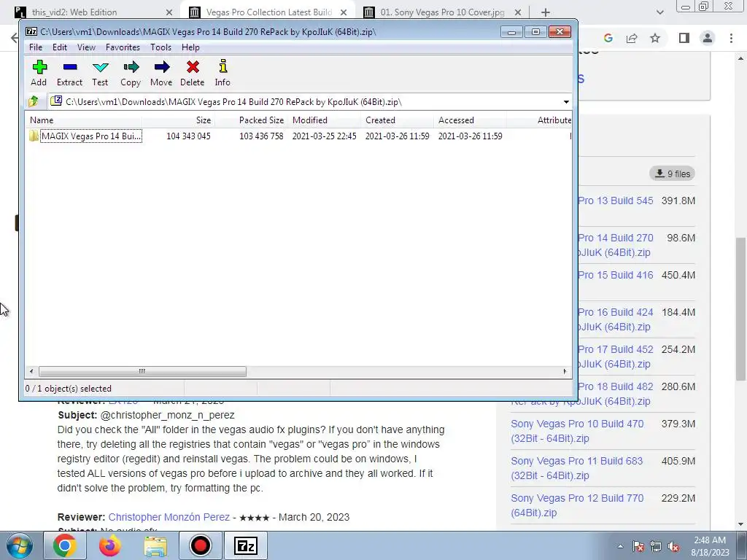Close the Vegas Pro Collection tab
747x560 pixels.
(x=344, y=12)
